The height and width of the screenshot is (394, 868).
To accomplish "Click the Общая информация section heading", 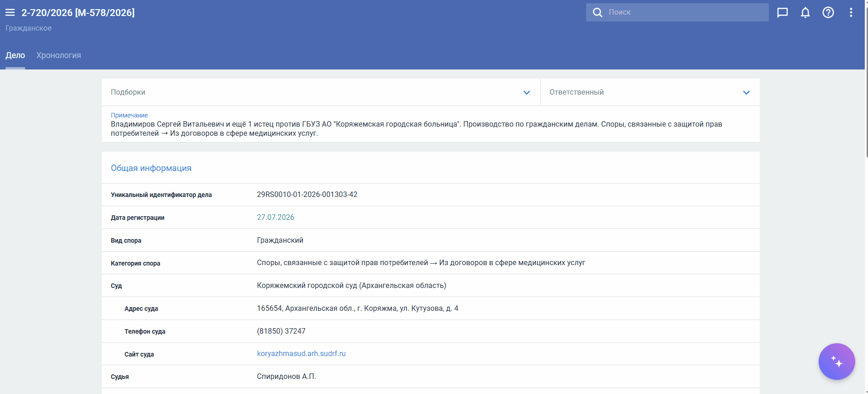I will tap(151, 168).
